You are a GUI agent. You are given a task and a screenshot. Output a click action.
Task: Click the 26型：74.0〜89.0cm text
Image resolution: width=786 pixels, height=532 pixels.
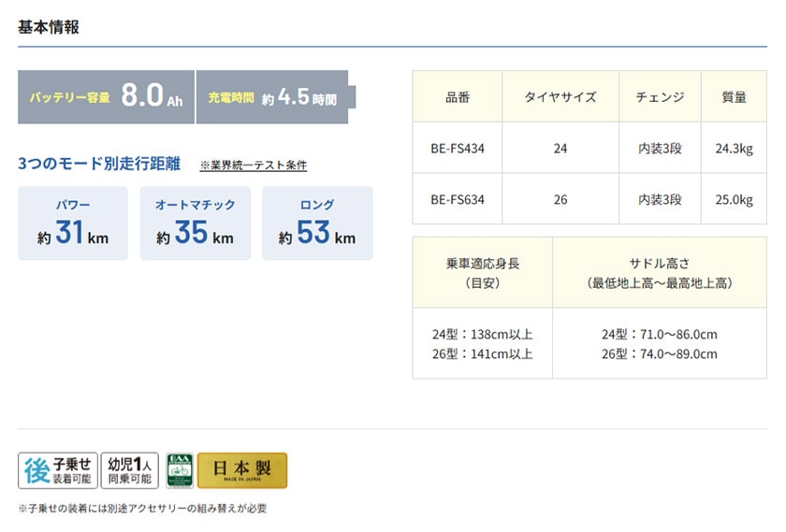point(659,353)
